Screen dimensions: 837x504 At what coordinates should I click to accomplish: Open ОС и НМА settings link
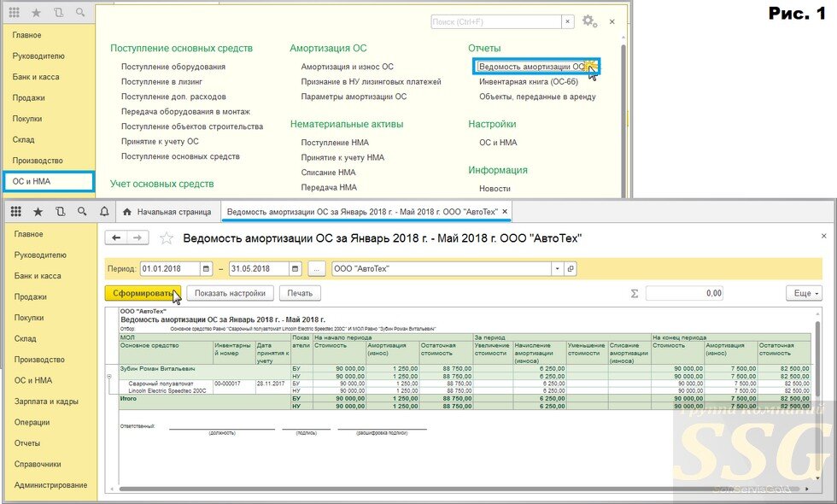click(498, 143)
